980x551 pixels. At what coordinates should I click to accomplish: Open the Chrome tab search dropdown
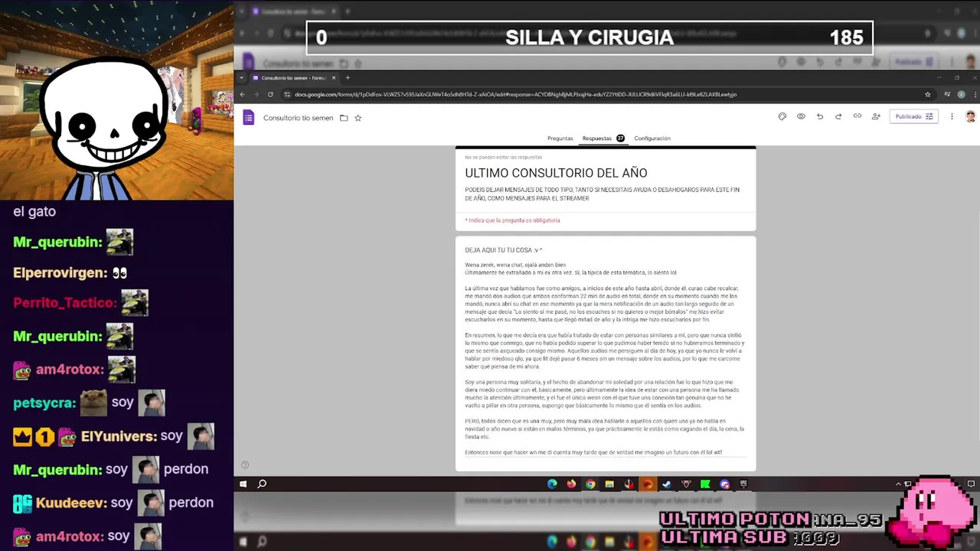click(242, 77)
